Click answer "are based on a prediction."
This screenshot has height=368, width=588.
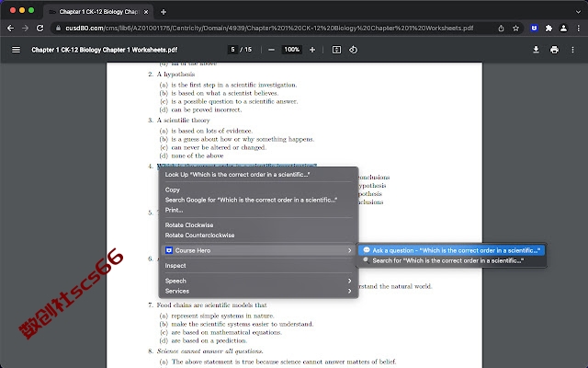[209, 340]
